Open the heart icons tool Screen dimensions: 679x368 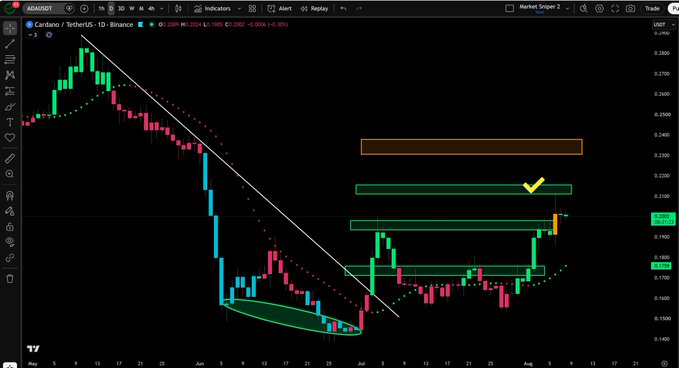click(x=10, y=138)
